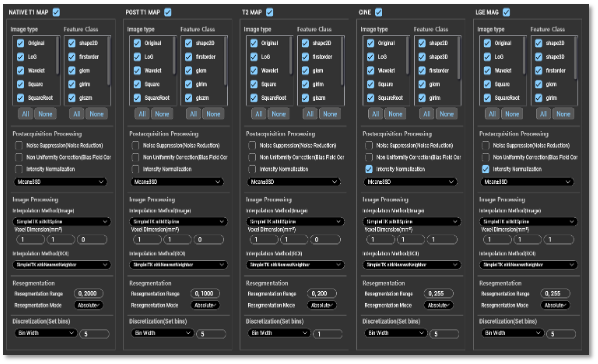This screenshot has height=364, width=598.
Task: Click All under Image type in NATIVE T1 MAP
Action: (x=26, y=114)
